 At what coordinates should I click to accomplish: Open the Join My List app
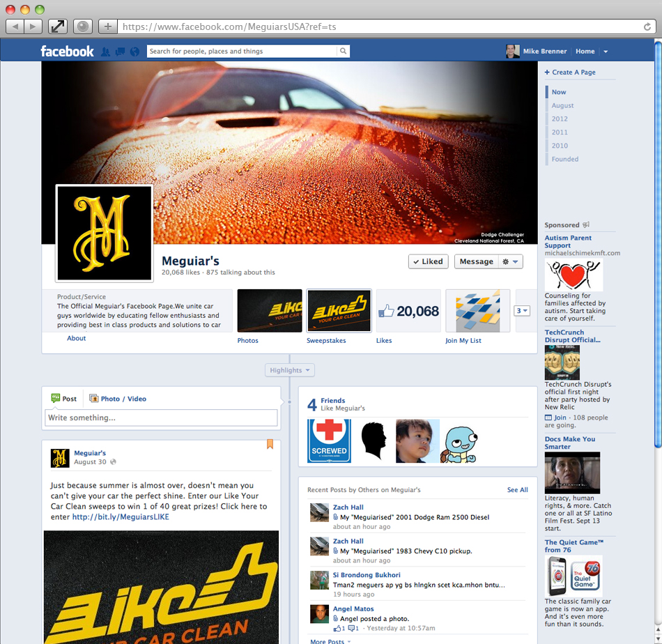(x=478, y=310)
